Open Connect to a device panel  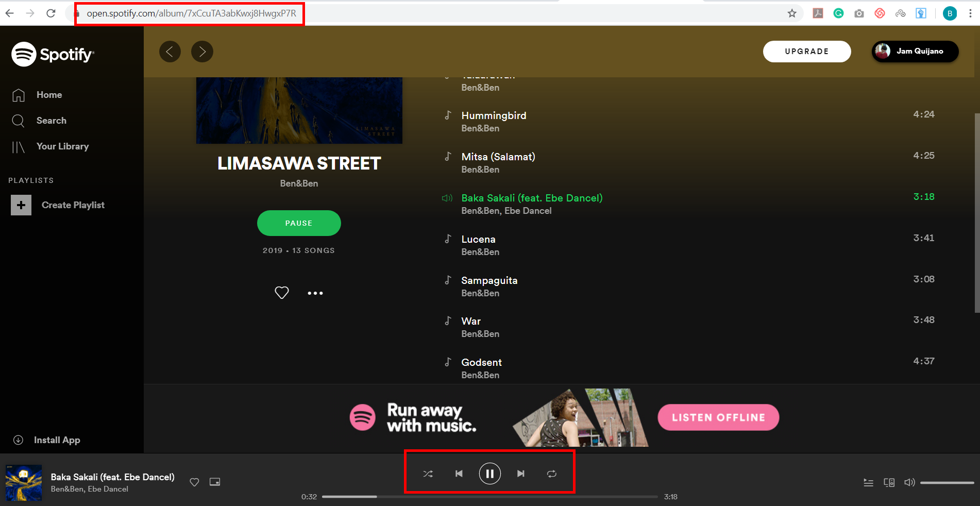(889, 483)
